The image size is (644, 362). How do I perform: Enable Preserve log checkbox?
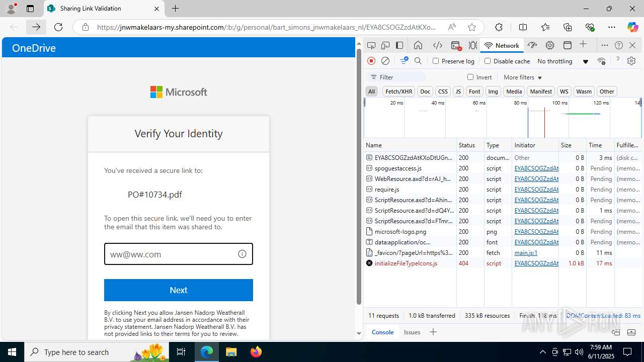coord(436,61)
